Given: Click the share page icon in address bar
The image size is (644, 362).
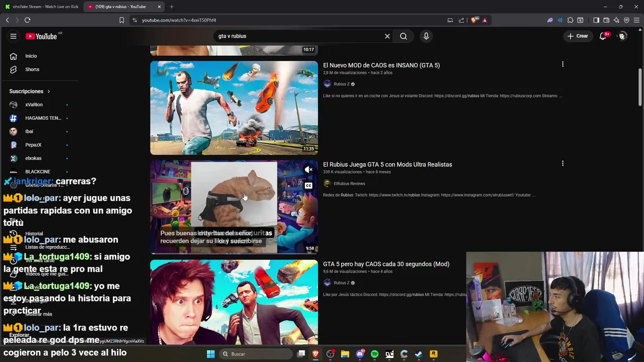Looking at the screenshot, I should click(x=461, y=20).
